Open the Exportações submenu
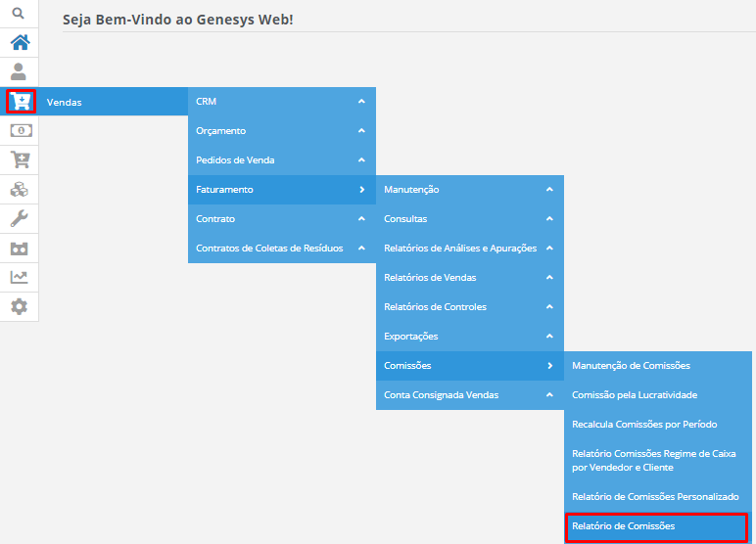 470,337
